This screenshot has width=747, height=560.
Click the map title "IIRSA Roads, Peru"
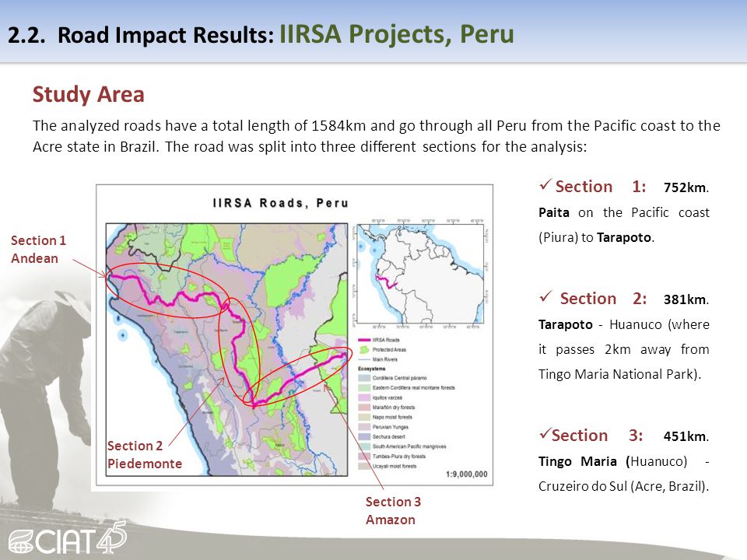[280, 203]
